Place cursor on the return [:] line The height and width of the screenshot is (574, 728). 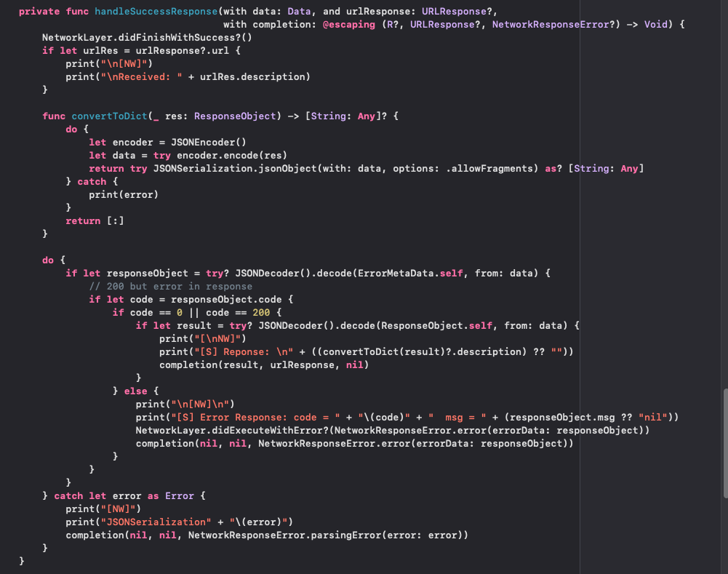click(95, 221)
